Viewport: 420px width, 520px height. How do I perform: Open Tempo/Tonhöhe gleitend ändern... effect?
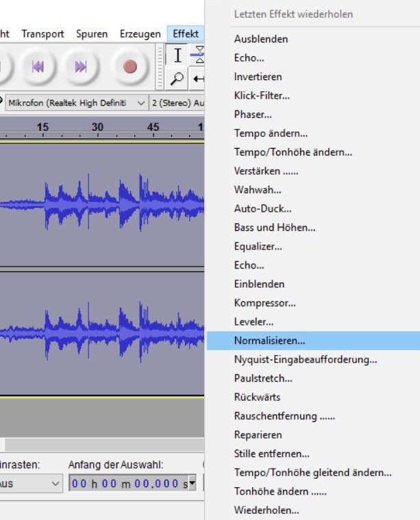pyautogui.click(x=313, y=473)
